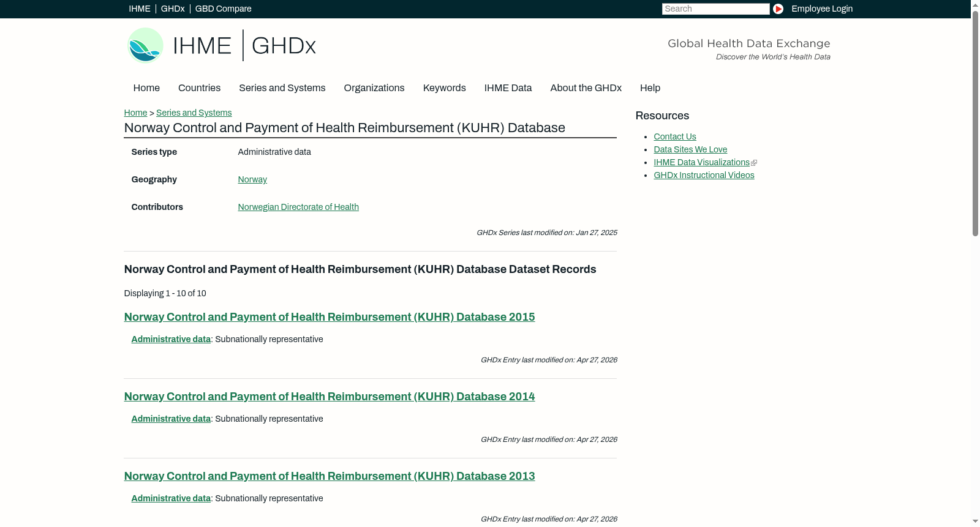
Task: Click the IHME leaf logo icon
Action: click(145, 45)
